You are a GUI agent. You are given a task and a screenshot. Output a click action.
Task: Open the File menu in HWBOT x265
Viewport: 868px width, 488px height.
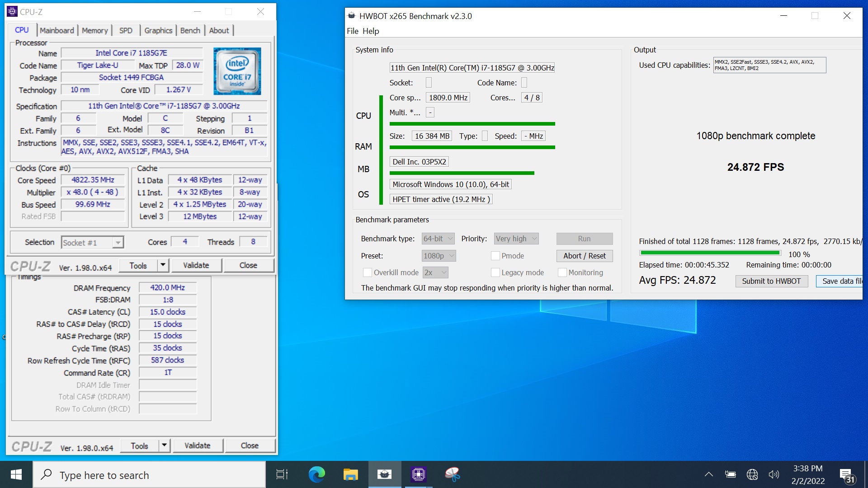(x=353, y=31)
